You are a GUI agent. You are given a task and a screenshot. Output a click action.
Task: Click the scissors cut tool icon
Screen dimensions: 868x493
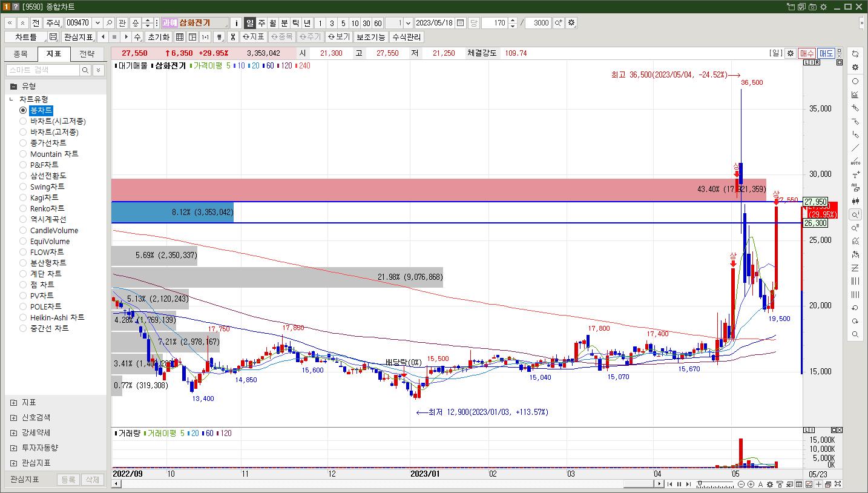(x=232, y=37)
